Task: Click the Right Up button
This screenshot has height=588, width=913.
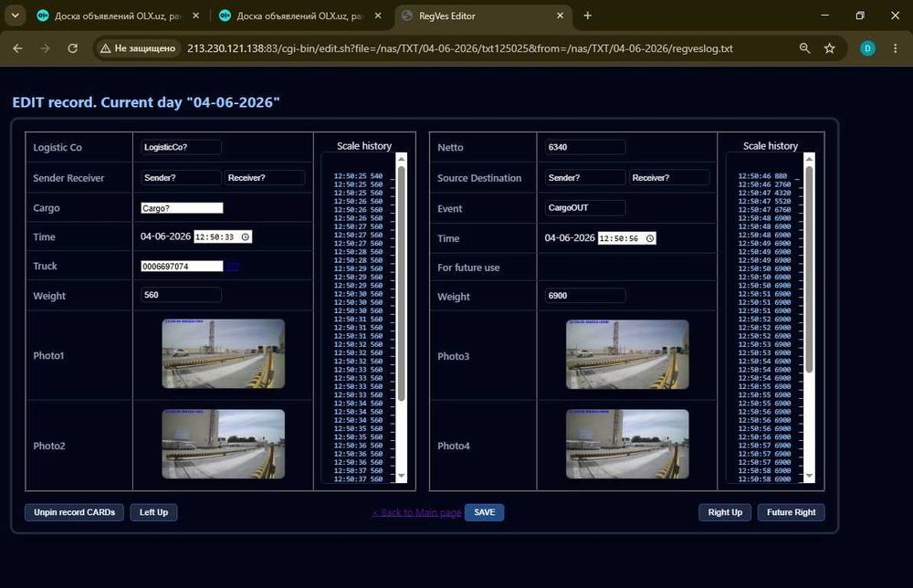Action: (725, 512)
